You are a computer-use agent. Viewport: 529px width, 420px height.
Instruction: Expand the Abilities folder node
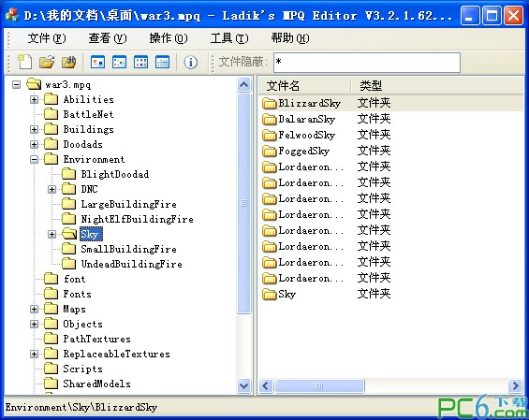point(34,99)
